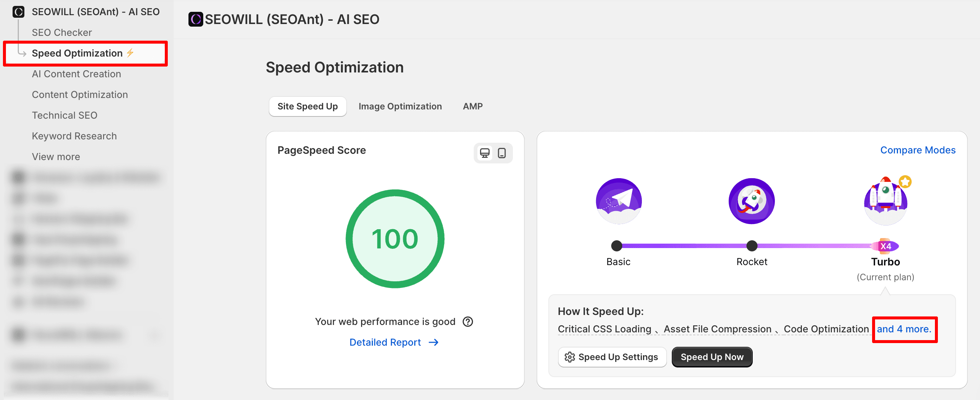Select the Turbo rocket mode icon
Image resolution: width=980 pixels, height=400 pixels.
pos(885,201)
